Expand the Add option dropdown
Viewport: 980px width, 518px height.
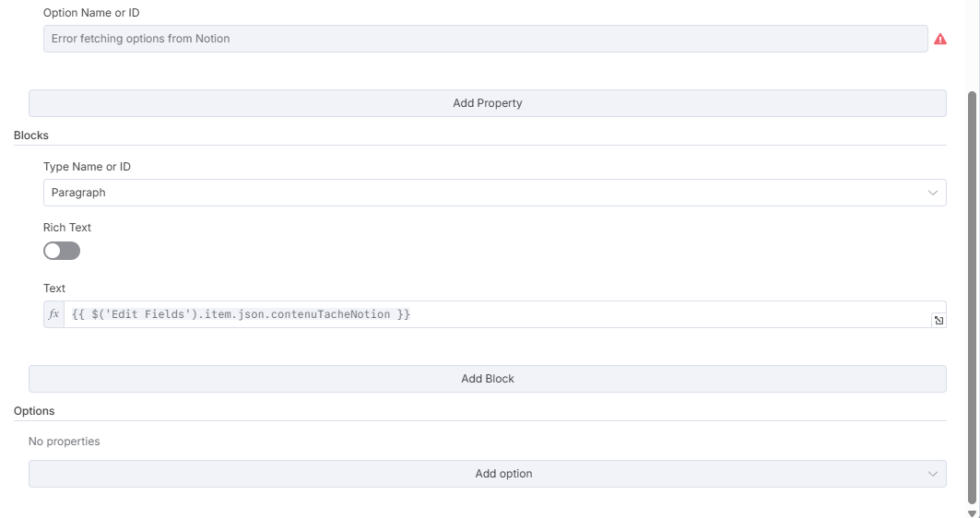click(x=488, y=474)
